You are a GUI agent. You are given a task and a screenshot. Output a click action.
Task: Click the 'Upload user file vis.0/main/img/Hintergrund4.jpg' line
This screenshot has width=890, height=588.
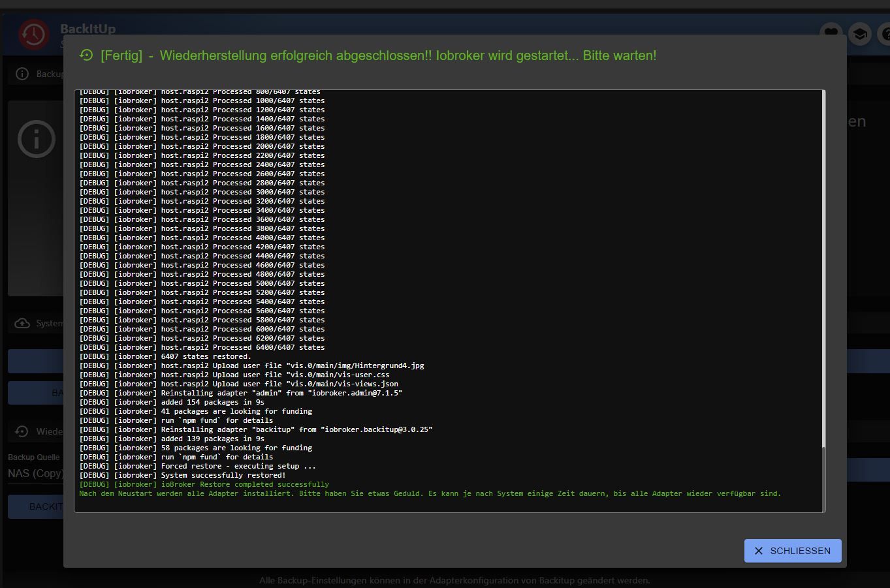click(251, 365)
